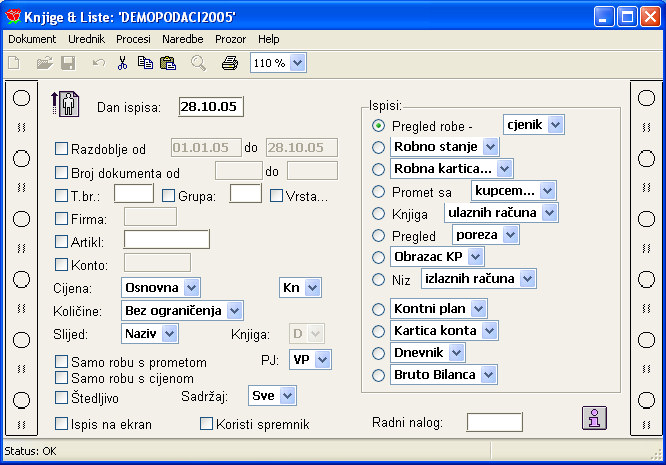Click the magnifier search toolbar icon
Image resolution: width=666 pixels, height=465 pixels.
click(x=198, y=63)
